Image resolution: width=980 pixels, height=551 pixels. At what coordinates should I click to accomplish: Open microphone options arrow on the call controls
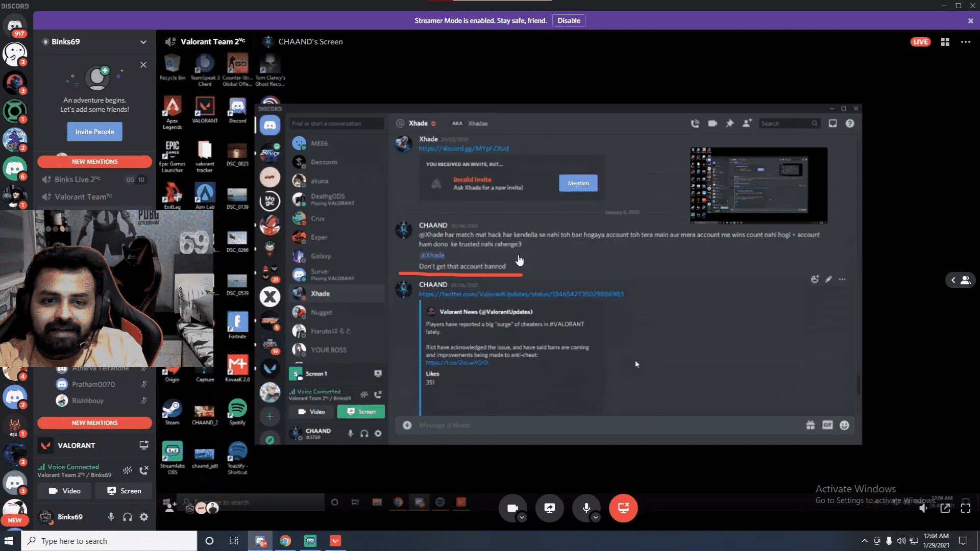tap(595, 517)
